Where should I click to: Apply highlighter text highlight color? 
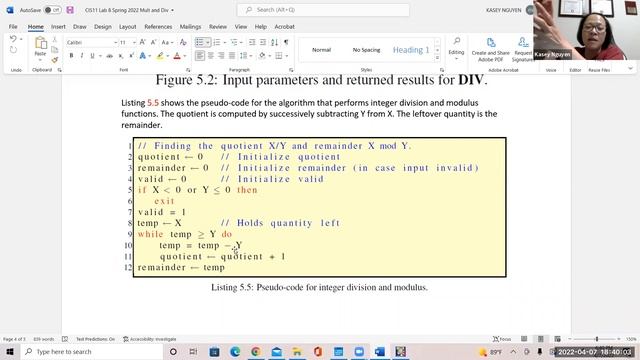(x=160, y=56)
